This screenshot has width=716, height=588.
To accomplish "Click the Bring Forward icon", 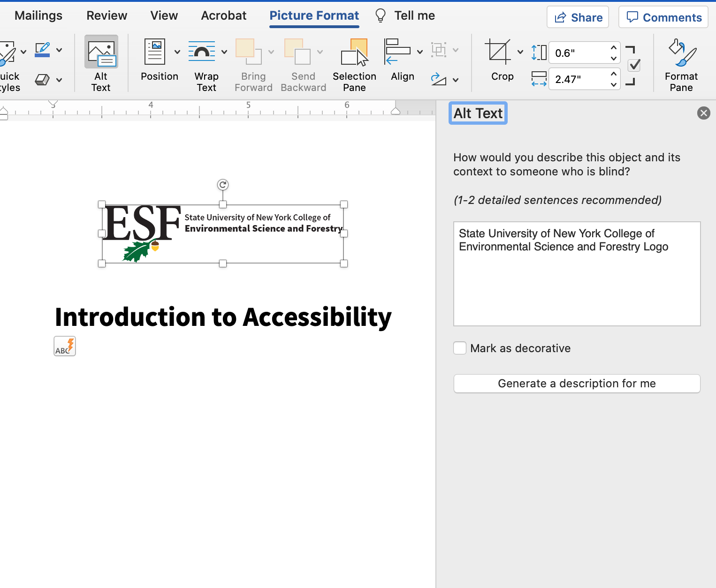I will [249, 52].
